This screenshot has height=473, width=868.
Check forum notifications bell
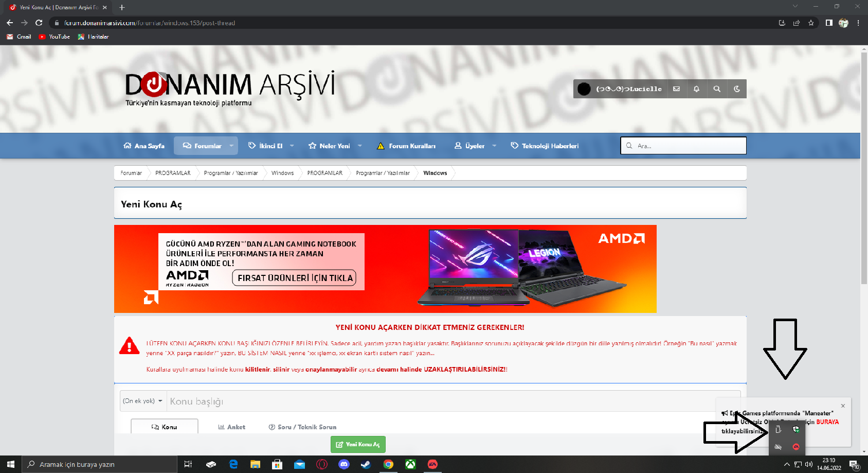point(696,89)
